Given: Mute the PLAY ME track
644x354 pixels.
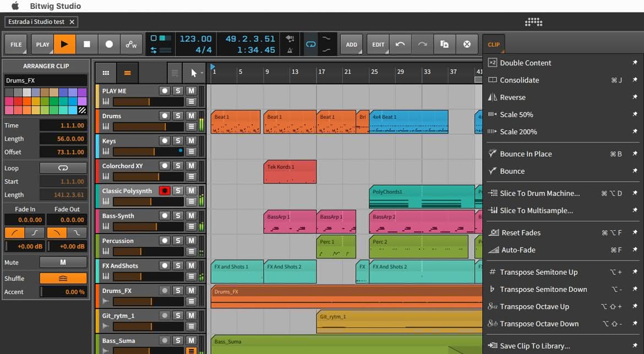Looking at the screenshot, I should 191,91.
